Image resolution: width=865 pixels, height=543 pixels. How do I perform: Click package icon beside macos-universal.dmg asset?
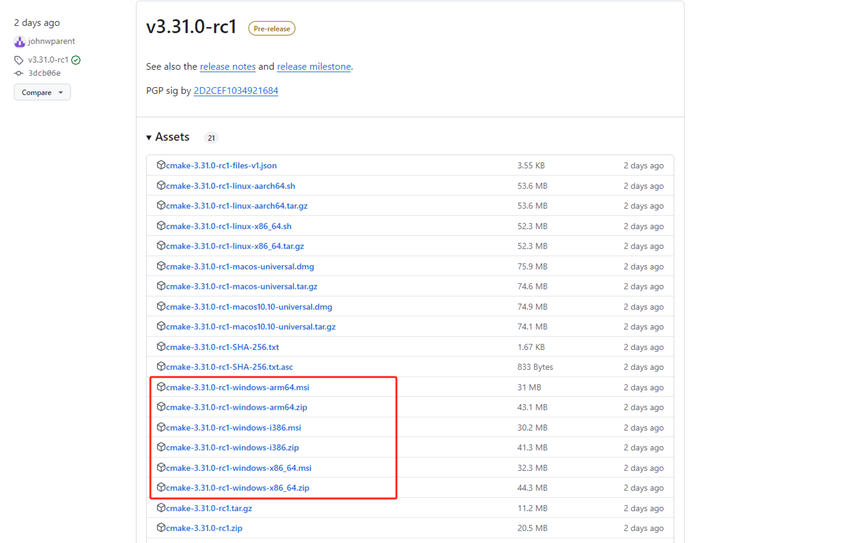161,265
